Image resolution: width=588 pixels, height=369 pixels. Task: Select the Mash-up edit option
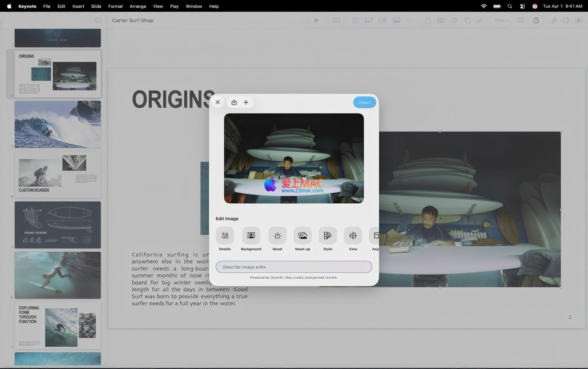tap(303, 236)
